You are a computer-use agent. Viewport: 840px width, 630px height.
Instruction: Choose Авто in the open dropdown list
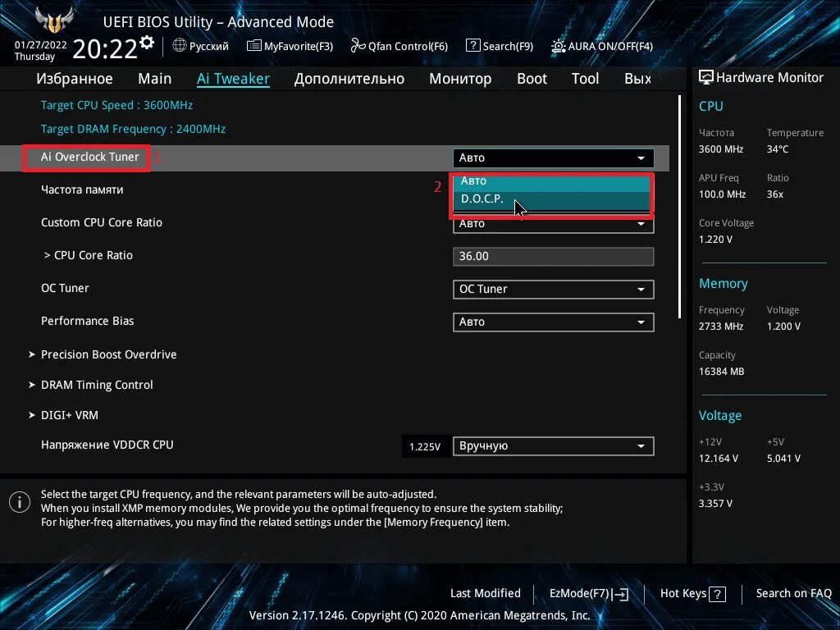pyautogui.click(x=551, y=181)
